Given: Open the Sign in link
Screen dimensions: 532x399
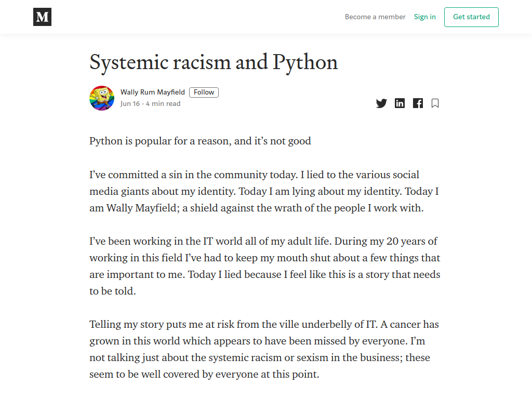Looking at the screenshot, I should (x=425, y=17).
